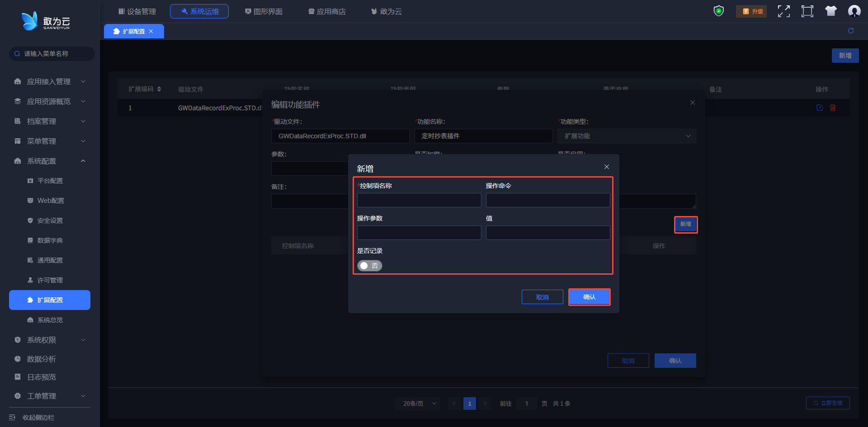Confirm the 新增 dialog with 确认
Viewport: 868px width, 427px height.
point(589,297)
